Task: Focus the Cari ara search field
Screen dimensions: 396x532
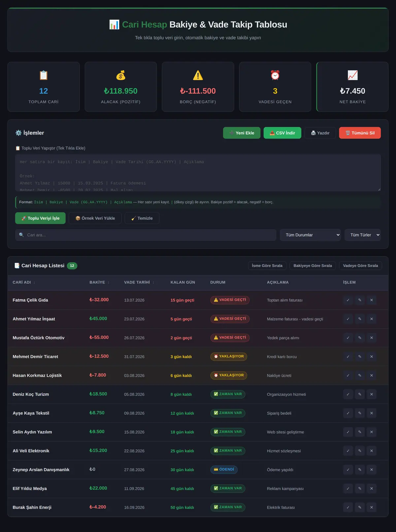Action: 146,235
